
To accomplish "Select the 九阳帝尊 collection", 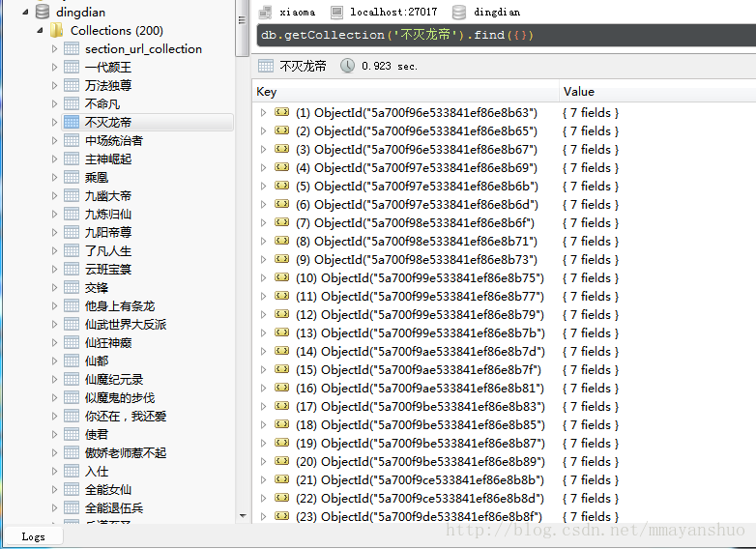I will tap(108, 232).
